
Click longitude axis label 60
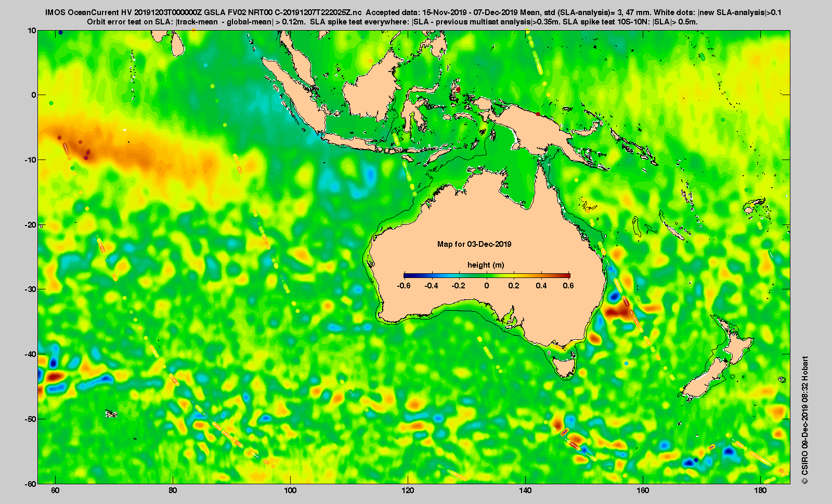point(55,490)
